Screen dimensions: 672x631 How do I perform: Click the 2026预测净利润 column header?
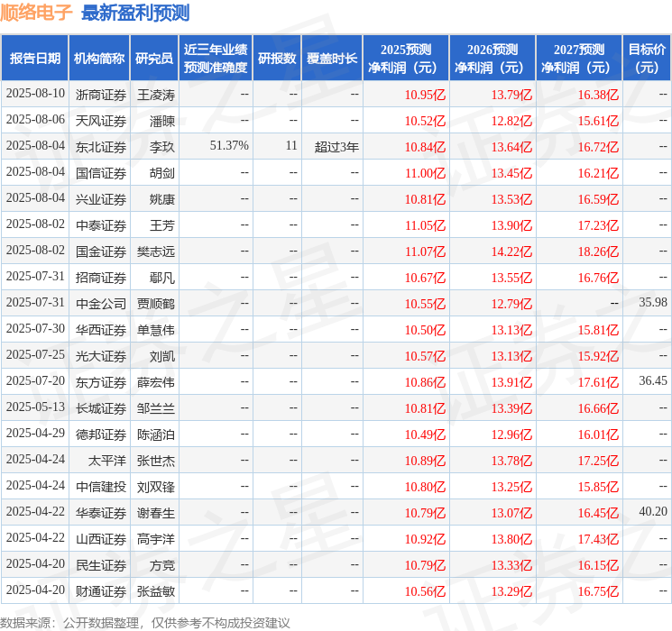[x=492, y=59]
